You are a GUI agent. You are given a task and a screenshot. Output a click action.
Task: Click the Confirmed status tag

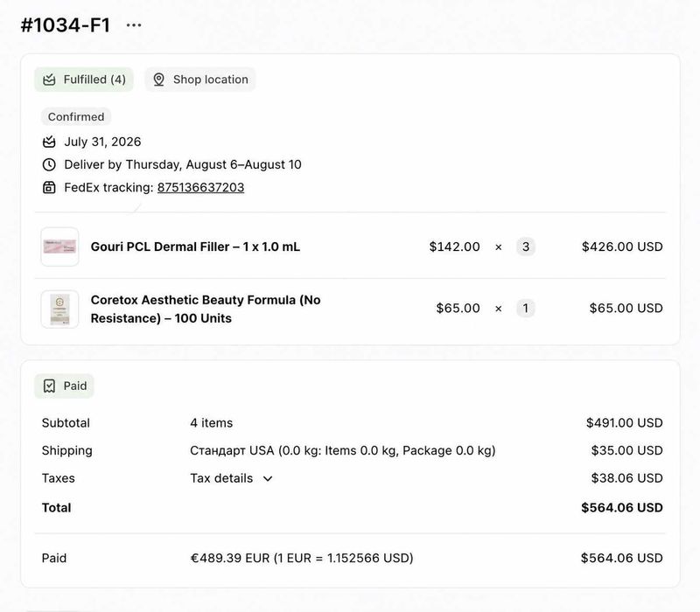coord(76,117)
